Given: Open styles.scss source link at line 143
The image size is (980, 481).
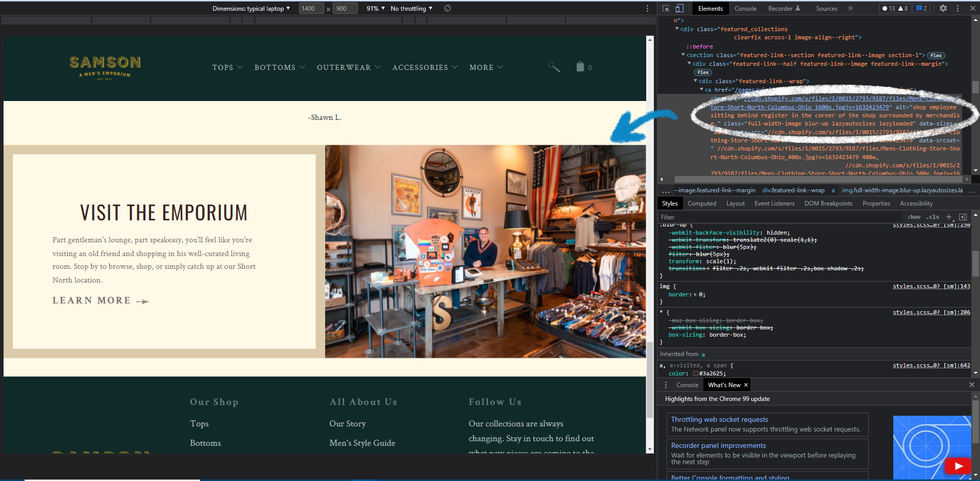Looking at the screenshot, I should click(931, 286).
